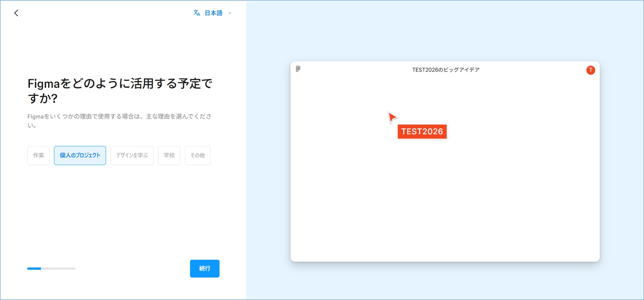Viewport: 644px width, 300px height.
Task: Expand language menu with the chevron arrow
Action: (230, 13)
